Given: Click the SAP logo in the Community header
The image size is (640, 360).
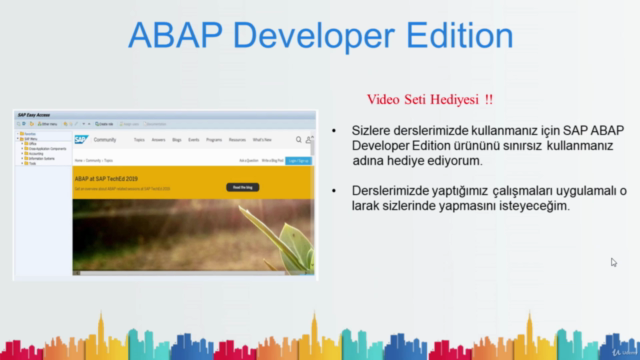Looking at the screenshot, I should [81, 140].
